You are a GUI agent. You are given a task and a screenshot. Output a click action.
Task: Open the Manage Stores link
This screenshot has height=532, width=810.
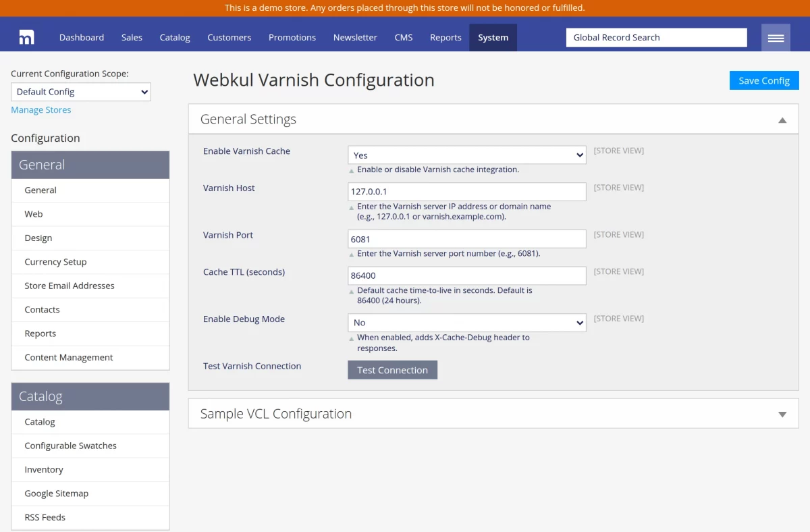(41, 109)
